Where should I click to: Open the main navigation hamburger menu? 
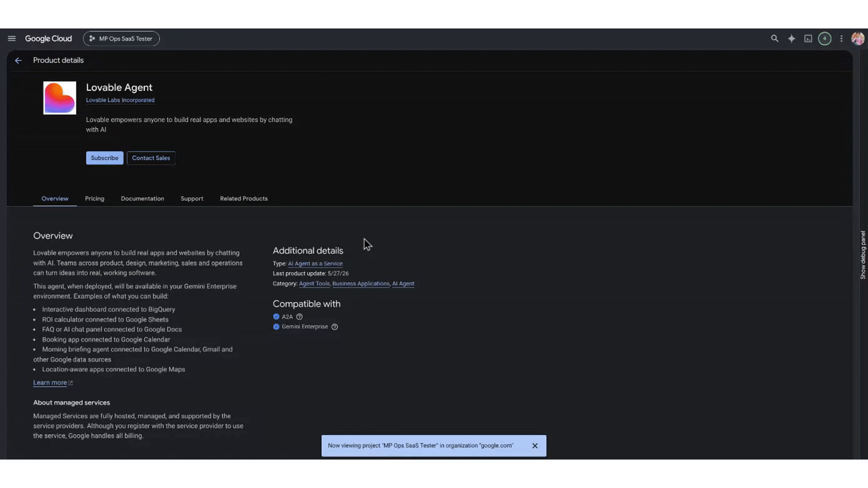(x=12, y=39)
